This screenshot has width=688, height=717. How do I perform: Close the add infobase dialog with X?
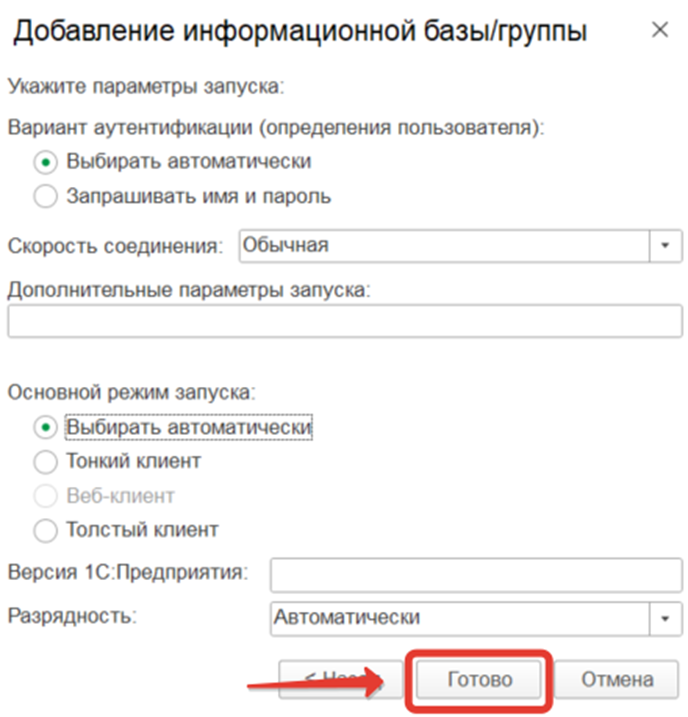[x=660, y=30]
